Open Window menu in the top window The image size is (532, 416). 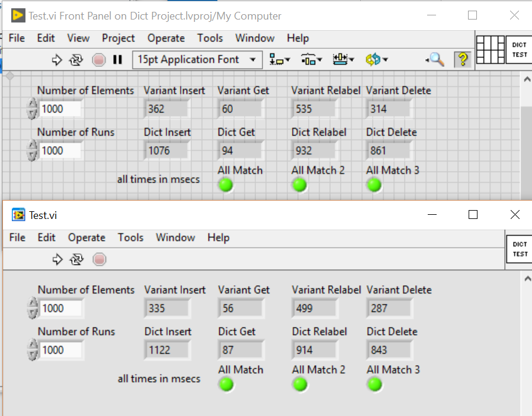[x=255, y=38]
